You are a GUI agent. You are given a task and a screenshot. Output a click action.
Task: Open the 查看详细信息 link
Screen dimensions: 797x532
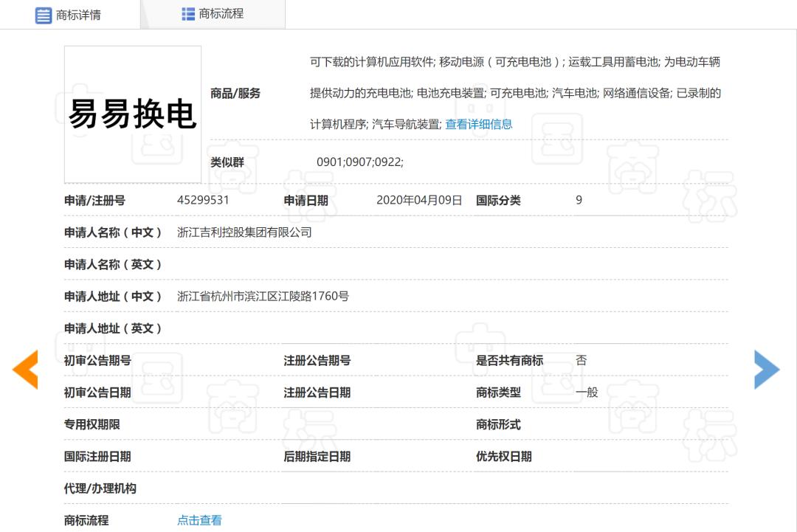(x=479, y=125)
